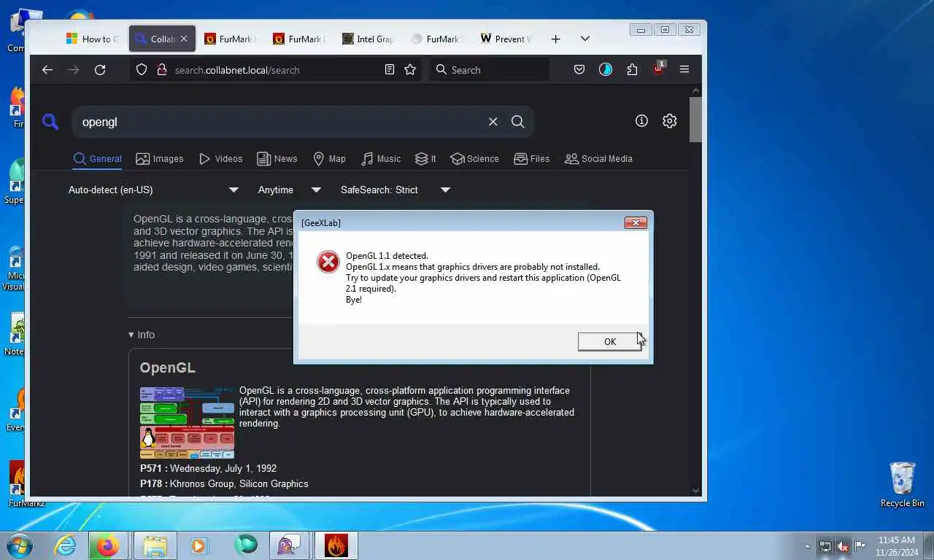Select the Files search category

tap(532, 159)
